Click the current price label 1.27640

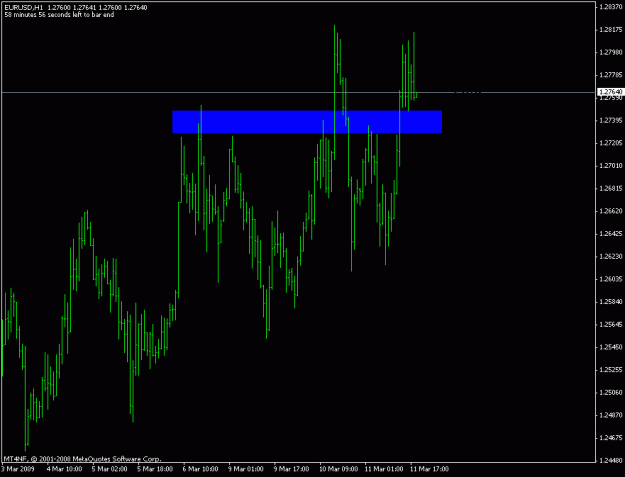611,92
